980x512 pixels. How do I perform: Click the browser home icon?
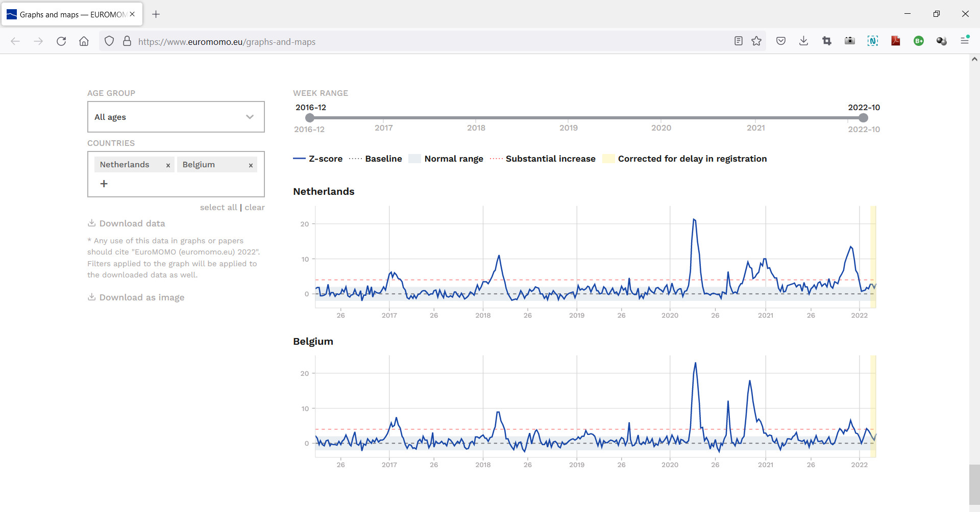(x=84, y=41)
